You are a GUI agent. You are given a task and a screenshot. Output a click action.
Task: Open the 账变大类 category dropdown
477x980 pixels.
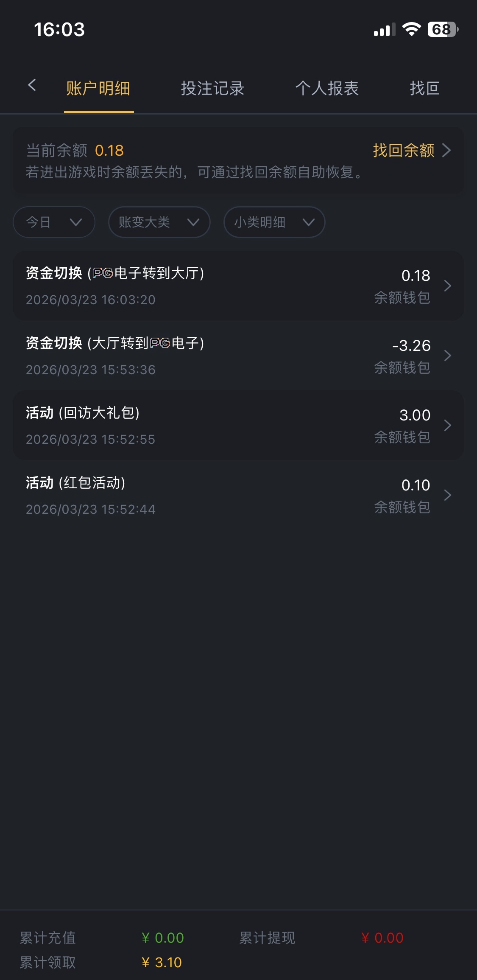pyautogui.click(x=159, y=222)
